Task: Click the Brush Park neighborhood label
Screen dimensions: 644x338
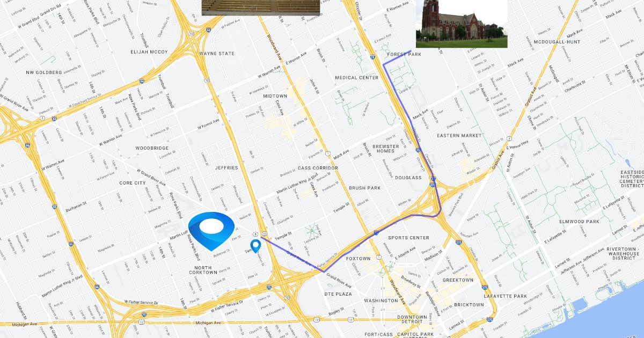Action: [364, 188]
